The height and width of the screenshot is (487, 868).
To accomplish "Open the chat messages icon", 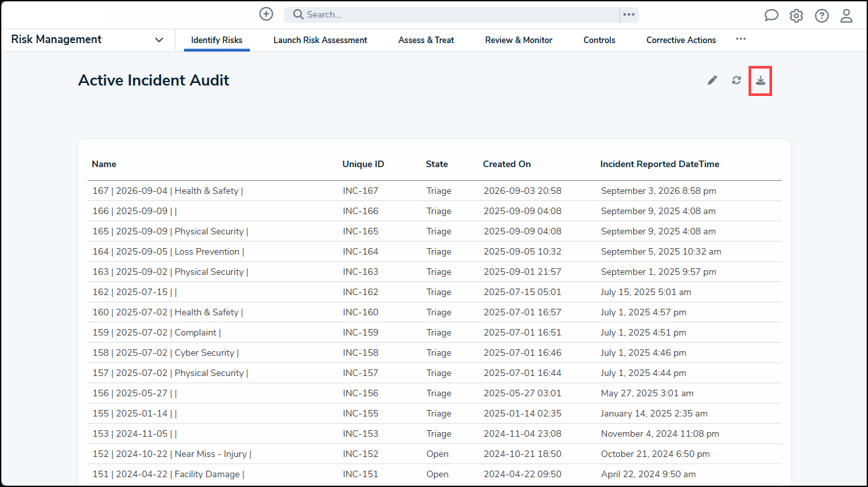I will click(771, 16).
